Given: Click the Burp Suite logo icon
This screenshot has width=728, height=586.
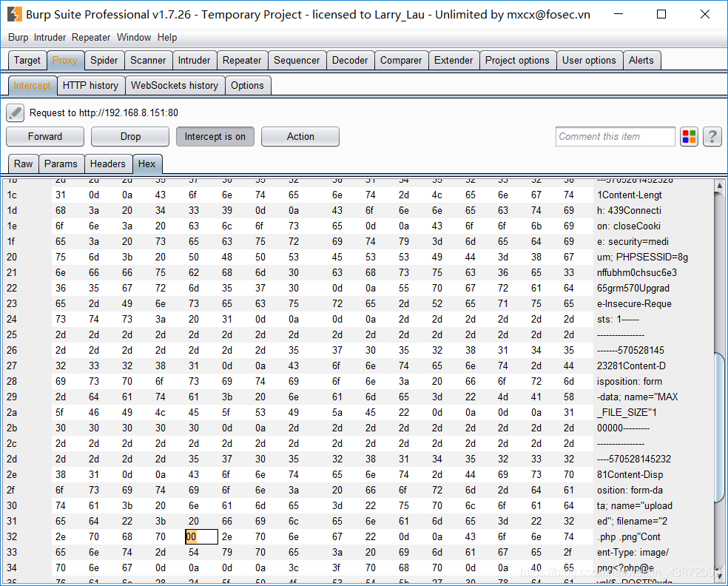Looking at the screenshot, I should click(x=15, y=14).
